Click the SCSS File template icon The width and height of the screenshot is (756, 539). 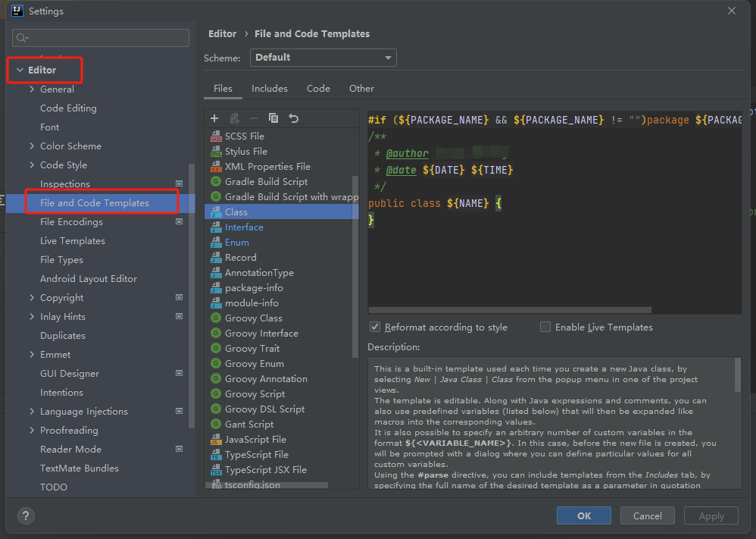pyautogui.click(x=216, y=136)
